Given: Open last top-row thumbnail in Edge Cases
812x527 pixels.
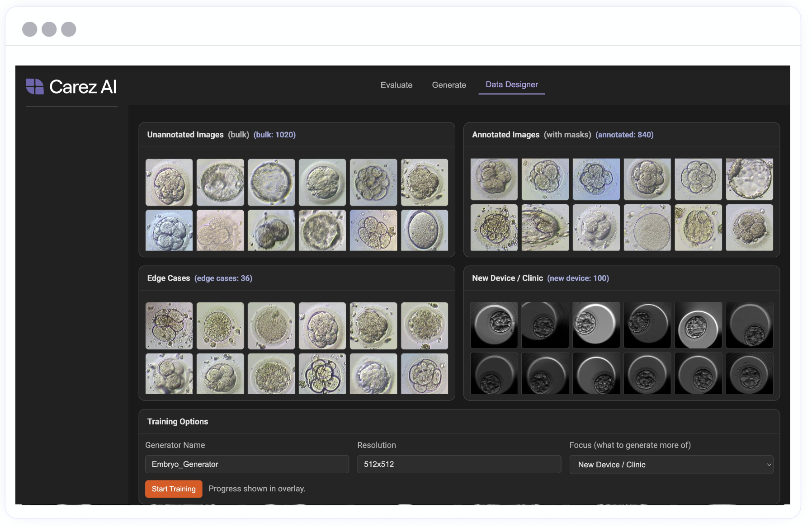Looking at the screenshot, I should point(425,325).
